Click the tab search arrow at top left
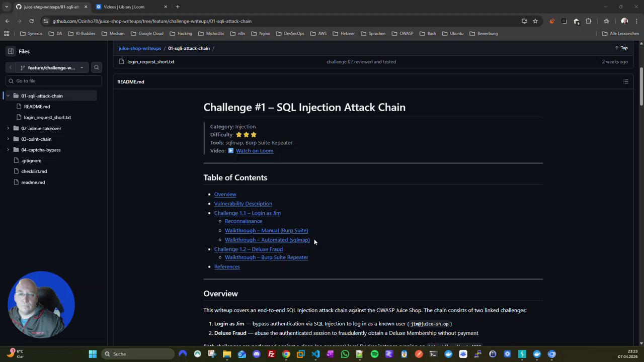Screen dimensions: 644x362 [x=7, y=7]
